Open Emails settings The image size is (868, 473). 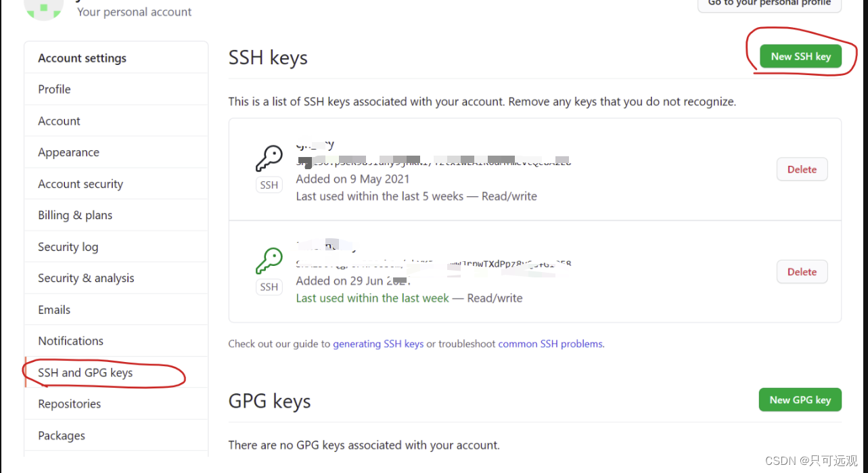54,309
